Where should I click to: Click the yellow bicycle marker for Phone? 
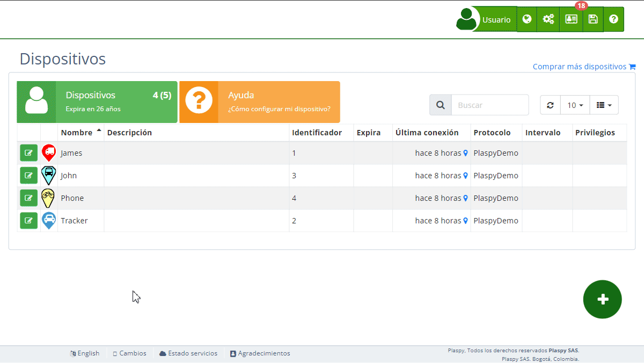pyautogui.click(x=49, y=198)
